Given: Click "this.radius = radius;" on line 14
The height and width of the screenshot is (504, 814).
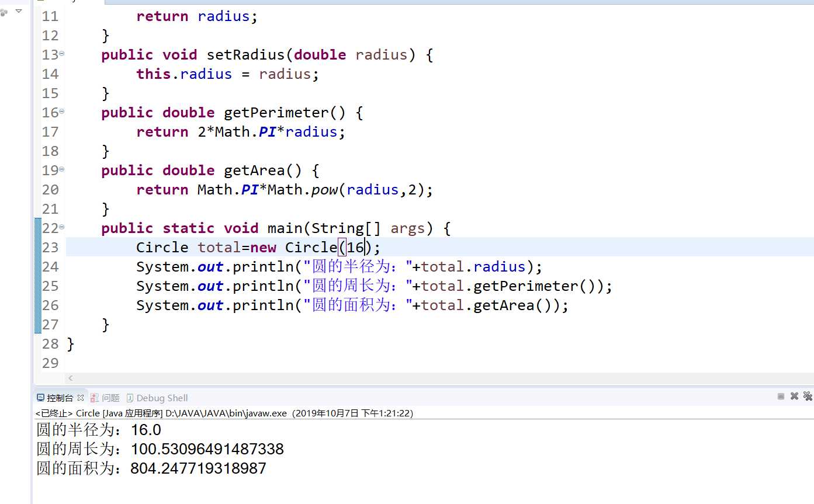Looking at the screenshot, I should (x=228, y=74).
